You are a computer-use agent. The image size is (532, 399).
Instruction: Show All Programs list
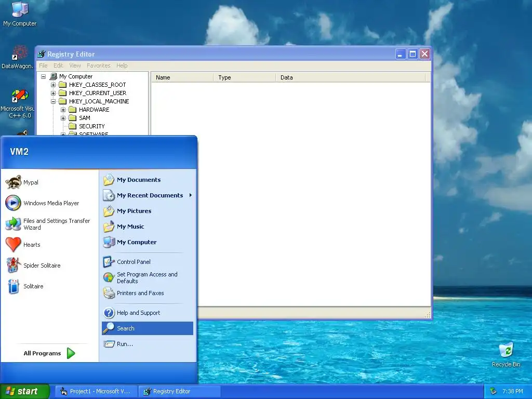(x=49, y=353)
